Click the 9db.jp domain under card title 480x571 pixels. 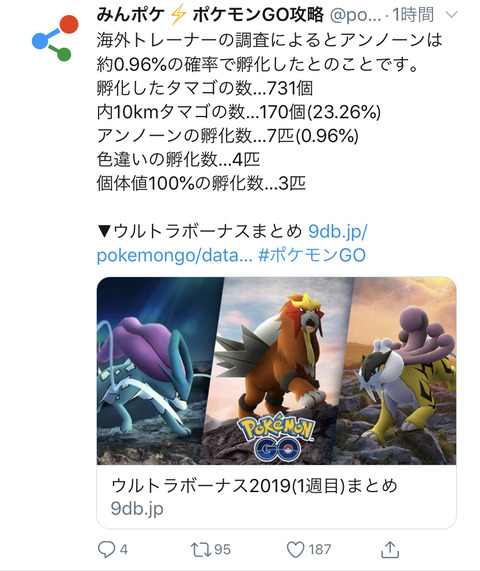coord(137,508)
